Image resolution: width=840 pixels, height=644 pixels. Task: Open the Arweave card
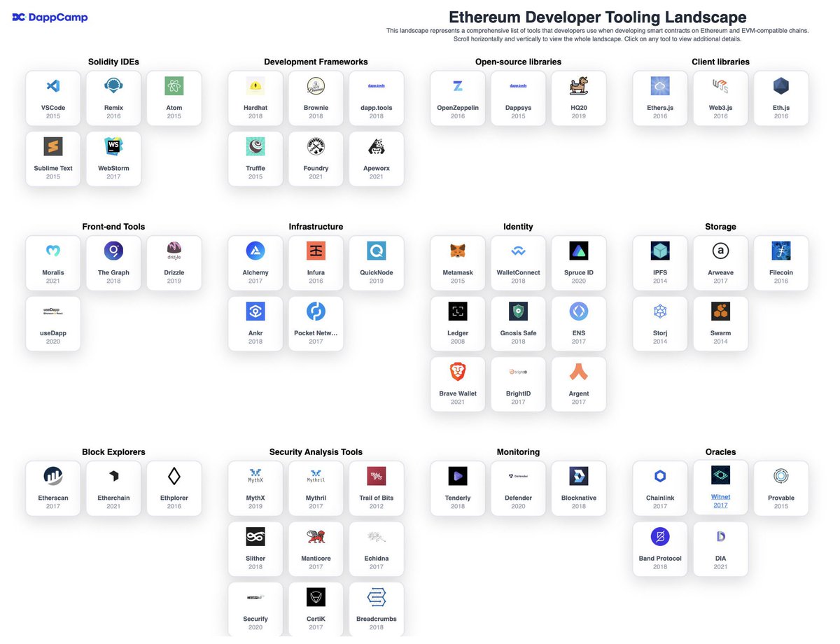[x=720, y=263]
